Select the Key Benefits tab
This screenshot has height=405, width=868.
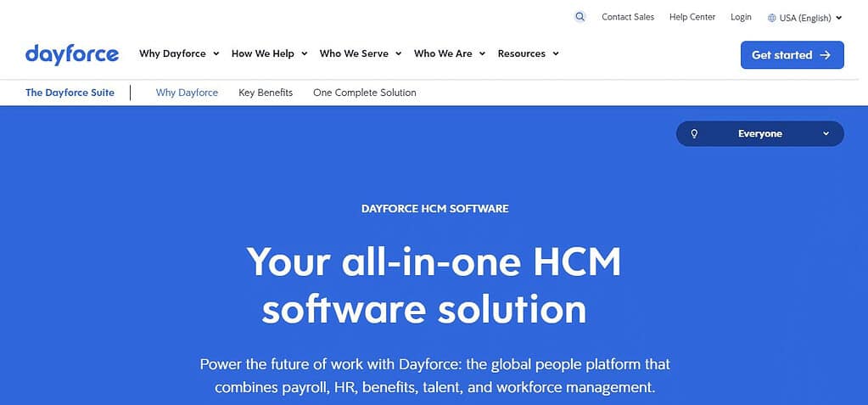[x=266, y=93]
